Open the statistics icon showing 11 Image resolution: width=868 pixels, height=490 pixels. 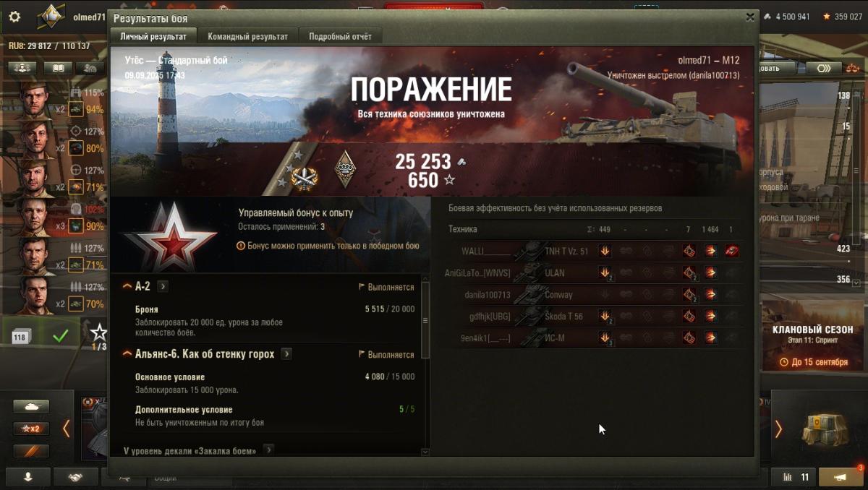pos(796,477)
